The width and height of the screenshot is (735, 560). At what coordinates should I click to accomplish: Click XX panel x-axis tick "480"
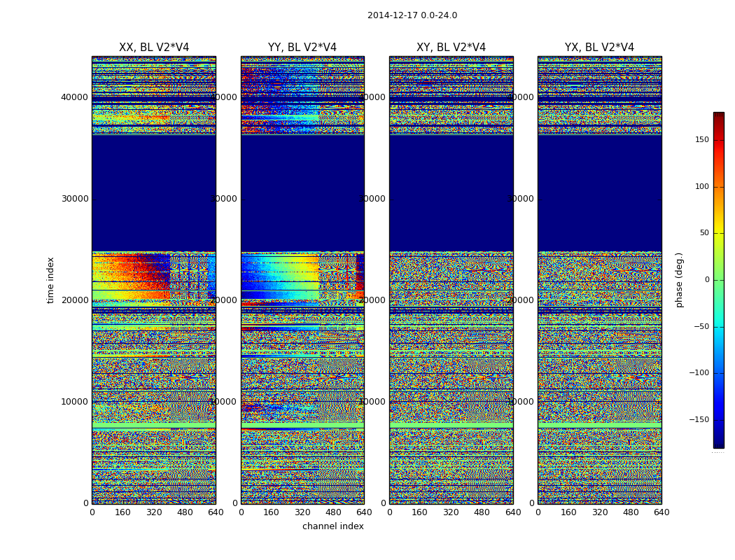point(185,512)
